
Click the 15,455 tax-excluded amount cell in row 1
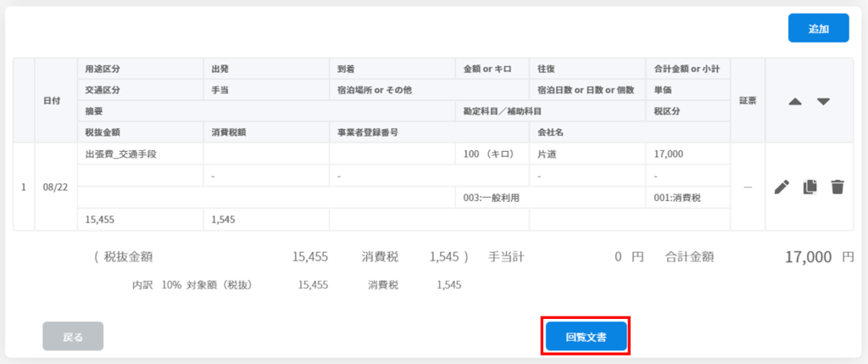142,220
